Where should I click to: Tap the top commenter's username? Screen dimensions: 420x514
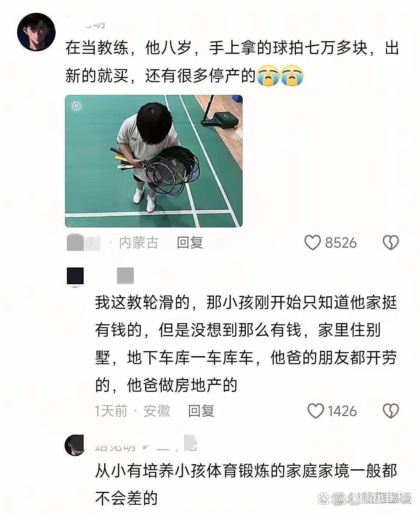pos(86,23)
